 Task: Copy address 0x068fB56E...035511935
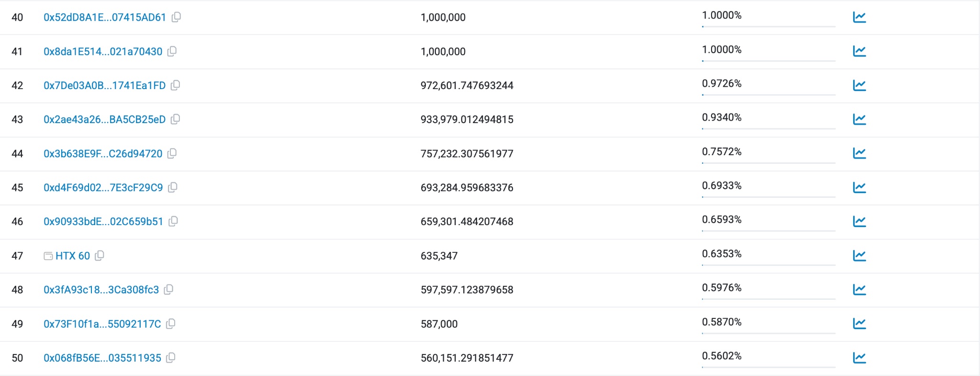[171, 358]
